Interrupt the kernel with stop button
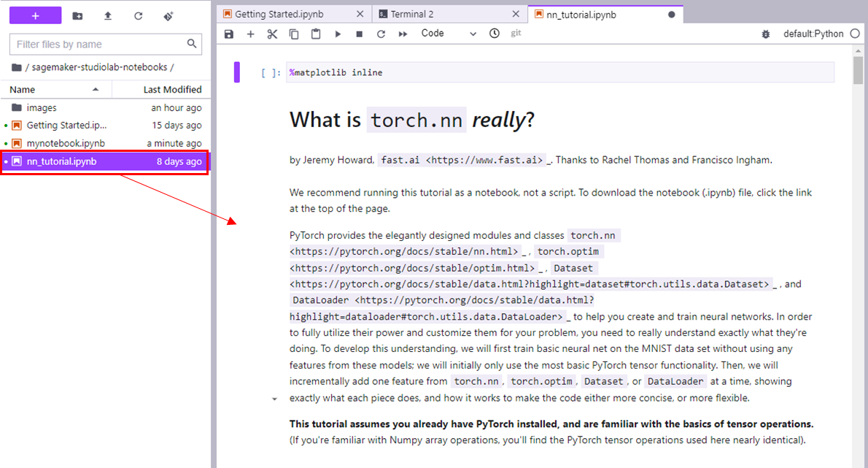 click(360, 34)
